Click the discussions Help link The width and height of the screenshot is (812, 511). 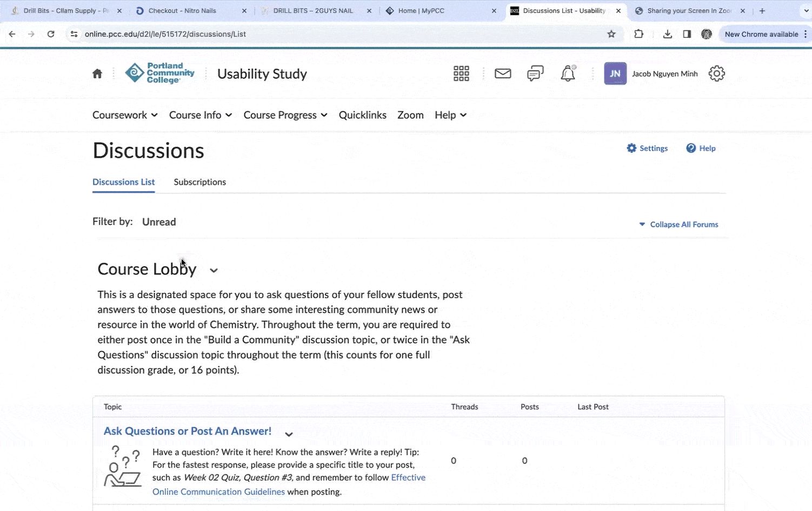click(x=701, y=148)
